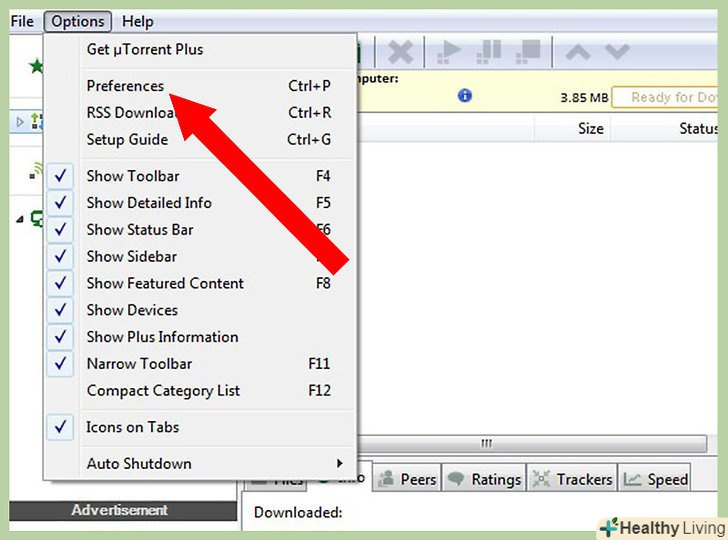This screenshot has height=540, width=728.
Task: Click the 3.85 MB size text
Action: click(584, 98)
